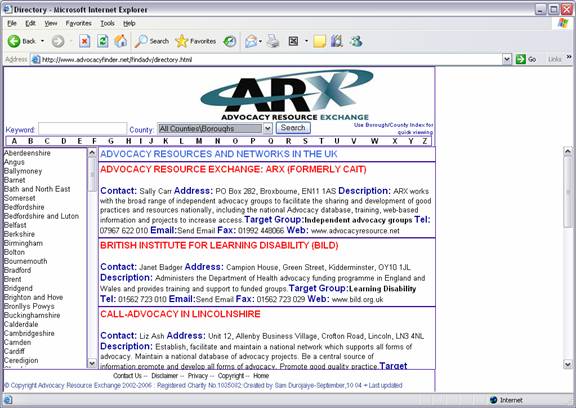Expand the County dropdown list
The image size is (576, 408).
click(x=267, y=129)
